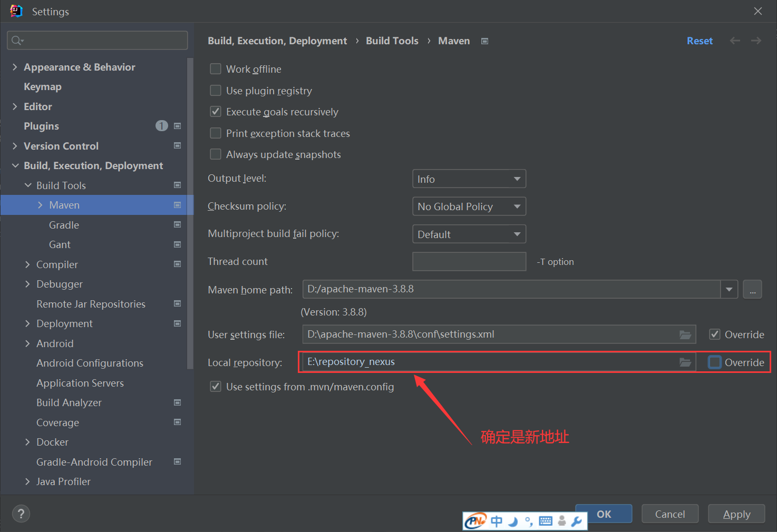Click the search magnifier icon
The image size is (777, 532).
(17, 41)
